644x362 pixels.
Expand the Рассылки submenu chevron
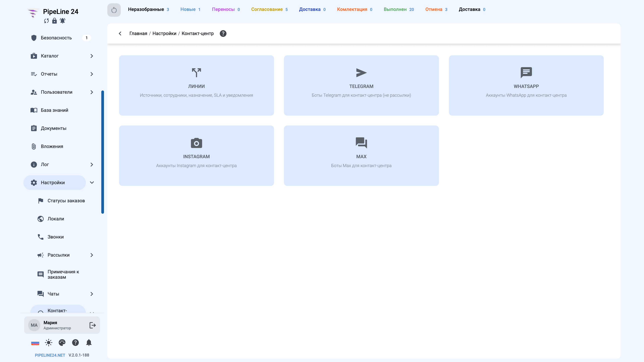[92, 255]
